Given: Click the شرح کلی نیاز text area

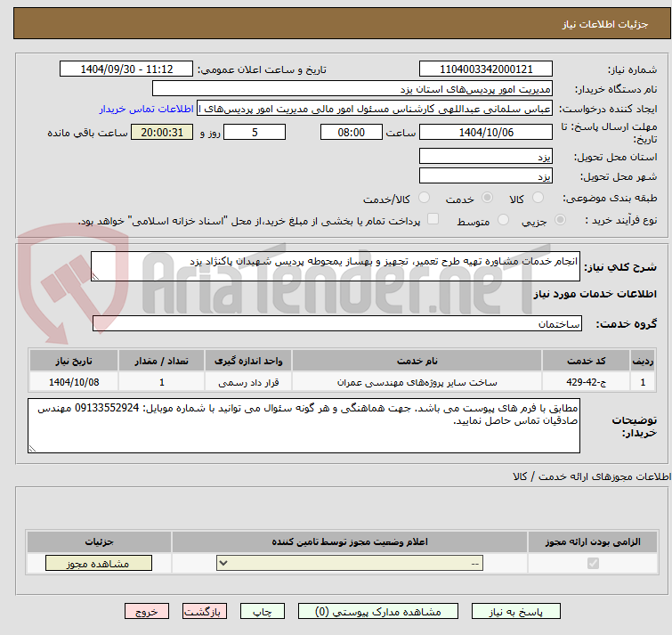Looking at the screenshot, I should pos(336,266).
